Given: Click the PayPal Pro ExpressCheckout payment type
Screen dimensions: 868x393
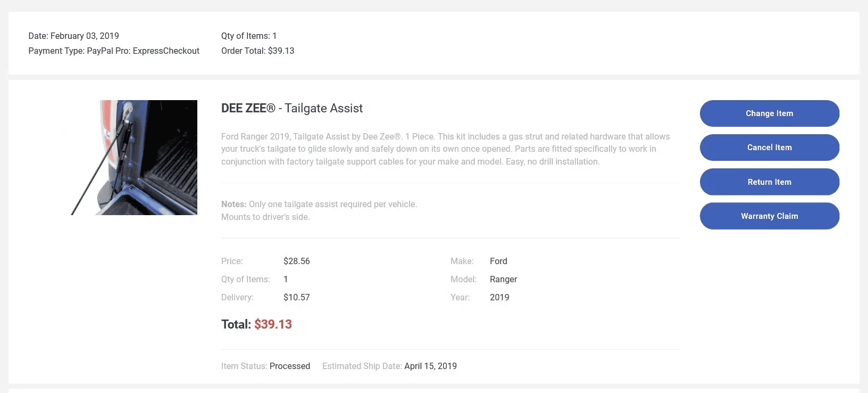Looking at the screenshot, I should pos(114,51).
